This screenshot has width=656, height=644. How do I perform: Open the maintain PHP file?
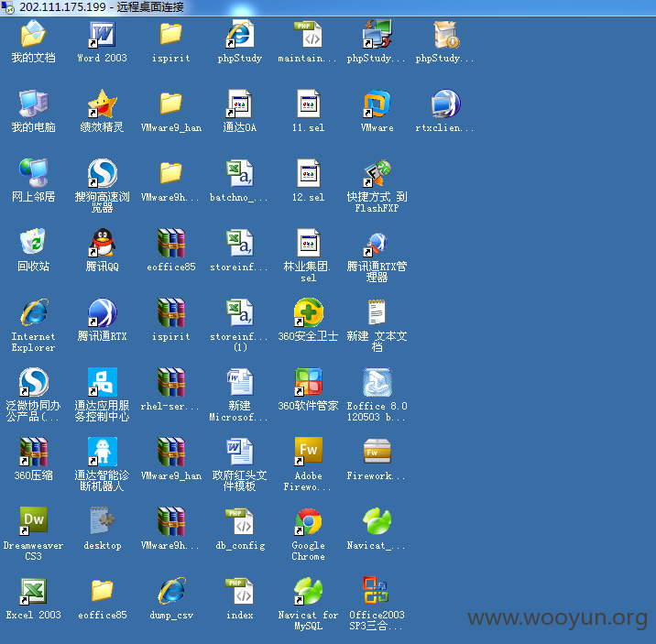(x=308, y=34)
